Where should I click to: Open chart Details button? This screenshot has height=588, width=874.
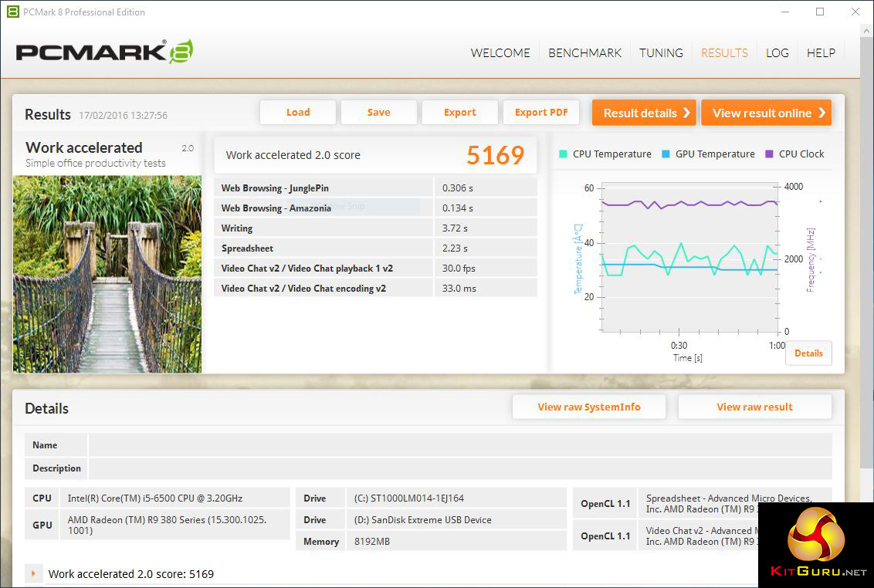[808, 353]
